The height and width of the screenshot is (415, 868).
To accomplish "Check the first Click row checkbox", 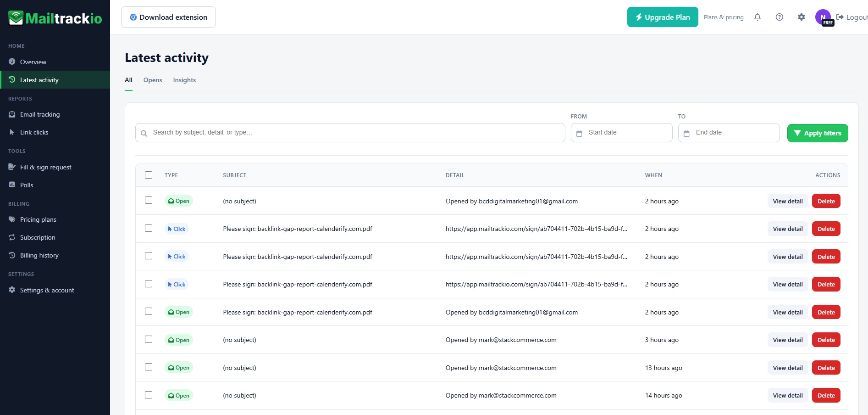I will coord(149,228).
